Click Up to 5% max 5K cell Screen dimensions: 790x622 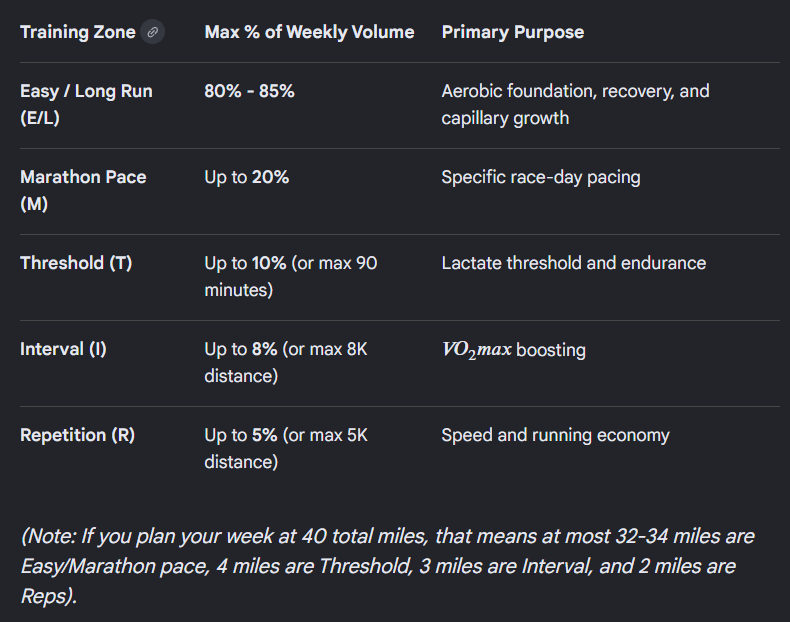(x=286, y=449)
